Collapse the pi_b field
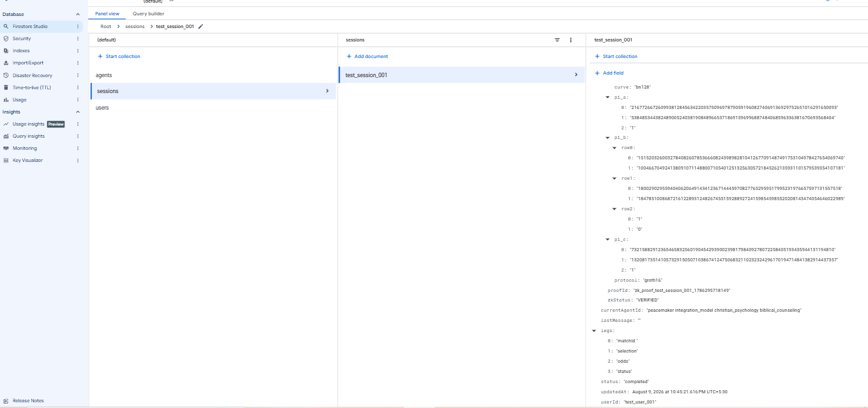This screenshot has height=408, width=868. tap(608, 137)
